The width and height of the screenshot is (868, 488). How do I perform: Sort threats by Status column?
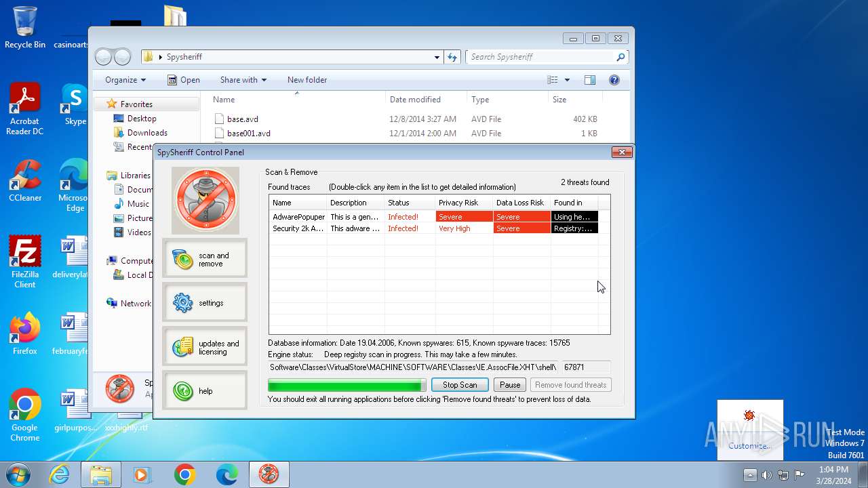click(x=410, y=203)
